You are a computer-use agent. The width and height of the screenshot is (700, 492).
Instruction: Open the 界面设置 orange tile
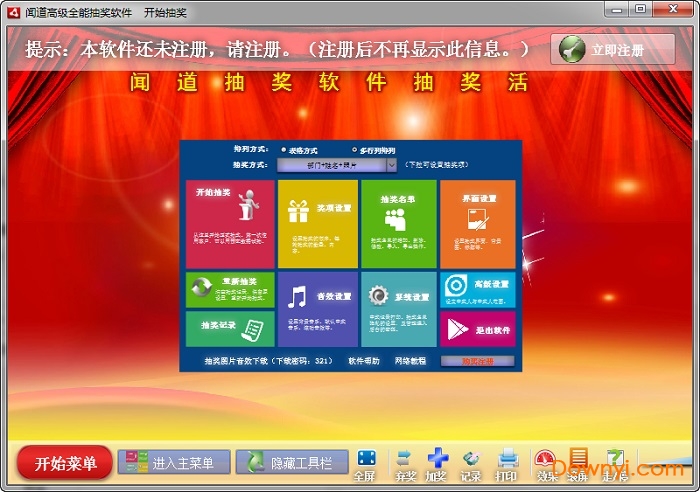[x=478, y=224]
